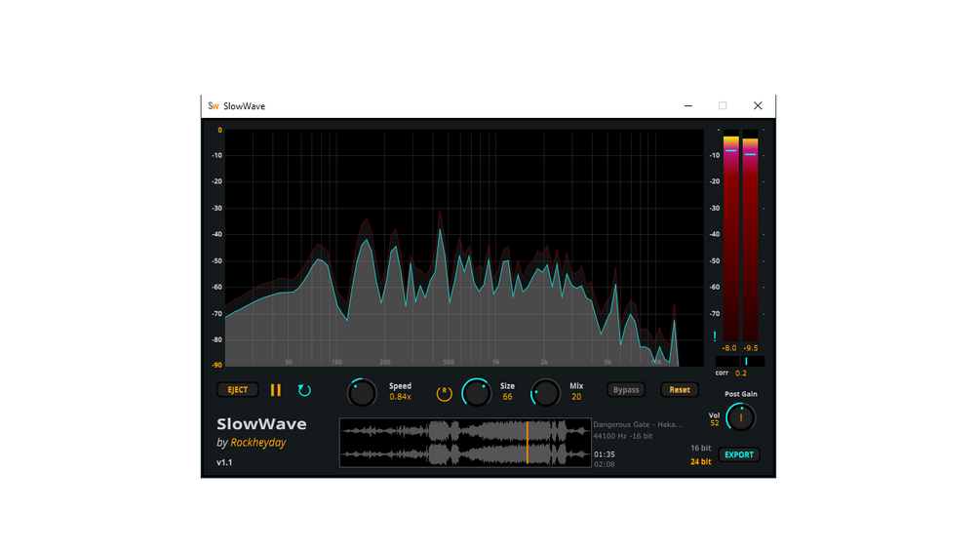Select 24 bit export depth

[x=700, y=461]
